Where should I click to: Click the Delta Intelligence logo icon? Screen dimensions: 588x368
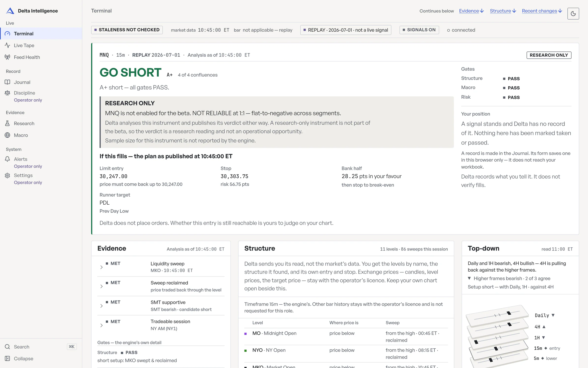click(10, 11)
